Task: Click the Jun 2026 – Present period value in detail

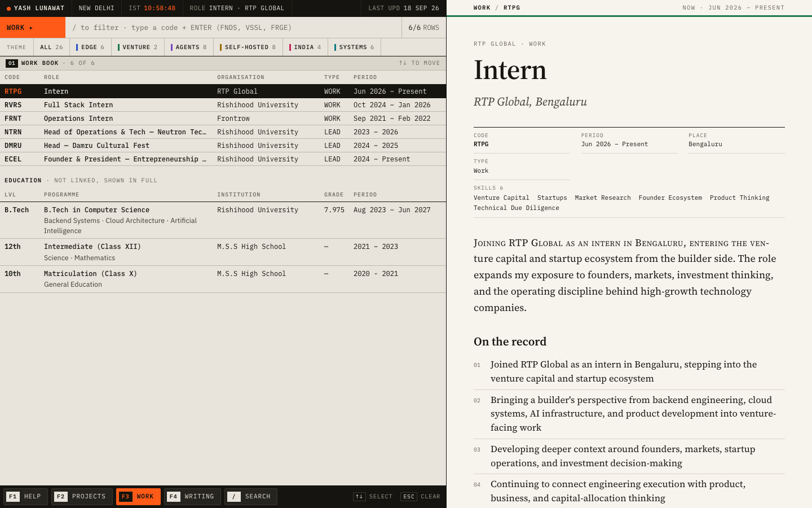Action: pyautogui.click(x=615, y=144)
